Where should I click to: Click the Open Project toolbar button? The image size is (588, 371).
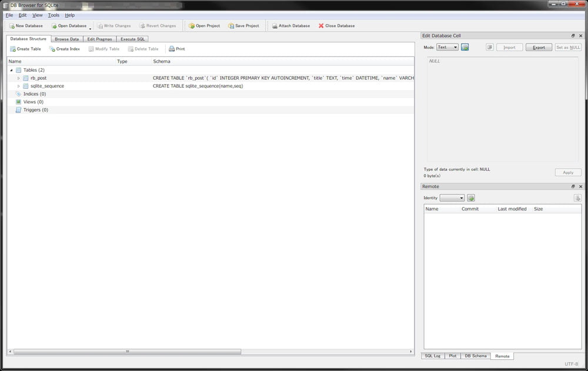pos(205,26)
